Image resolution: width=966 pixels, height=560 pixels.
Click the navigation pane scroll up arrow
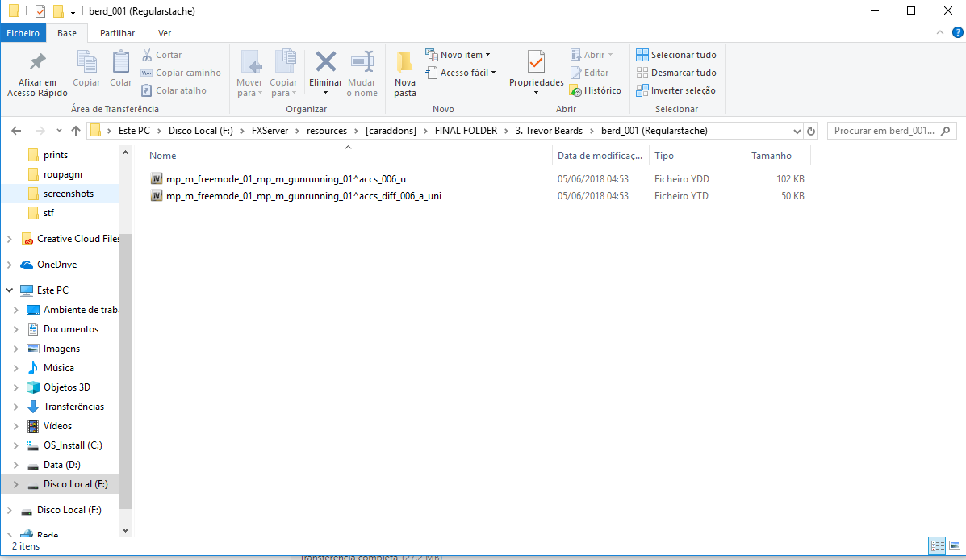click(125, 153)
